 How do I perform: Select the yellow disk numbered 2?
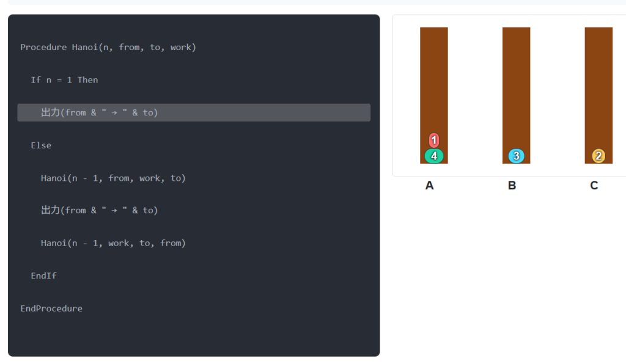coord(598,156)
